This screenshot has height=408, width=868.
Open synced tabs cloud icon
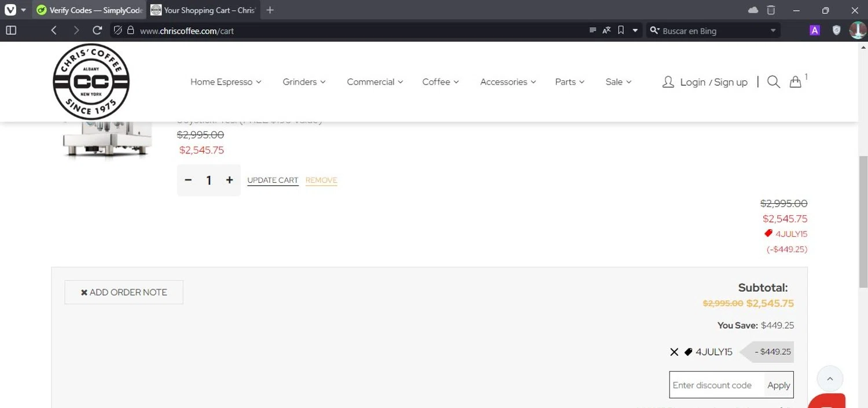pyautogui.click(x=753, y=10)
